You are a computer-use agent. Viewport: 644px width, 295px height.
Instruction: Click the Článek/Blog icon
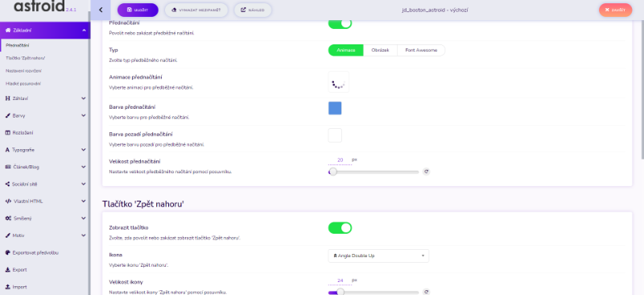8,167
